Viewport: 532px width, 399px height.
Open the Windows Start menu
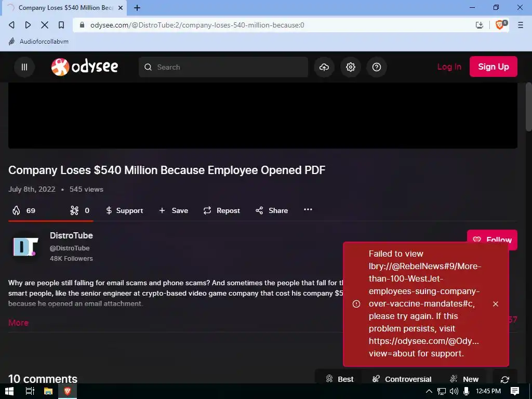(9, 391)
